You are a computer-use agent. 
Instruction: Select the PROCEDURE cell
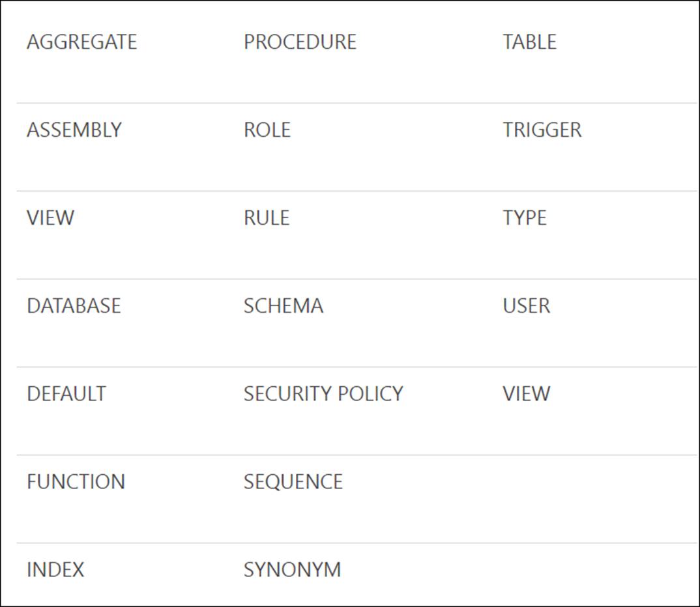point(300,42)
